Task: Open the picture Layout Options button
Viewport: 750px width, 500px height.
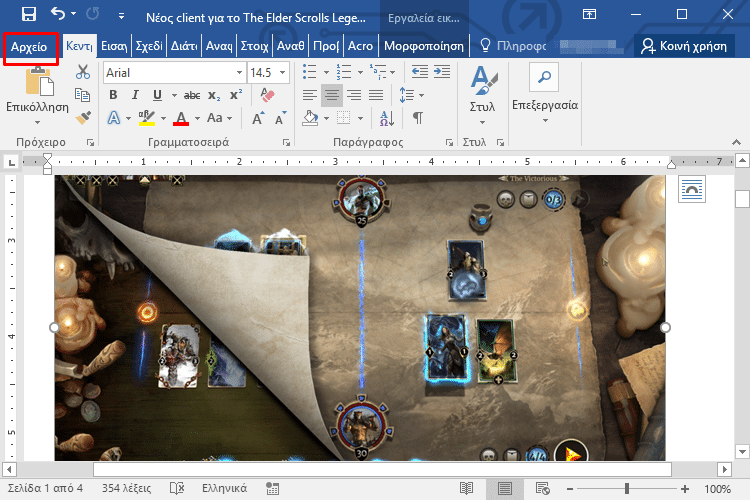Action: (x=692, y=189)
